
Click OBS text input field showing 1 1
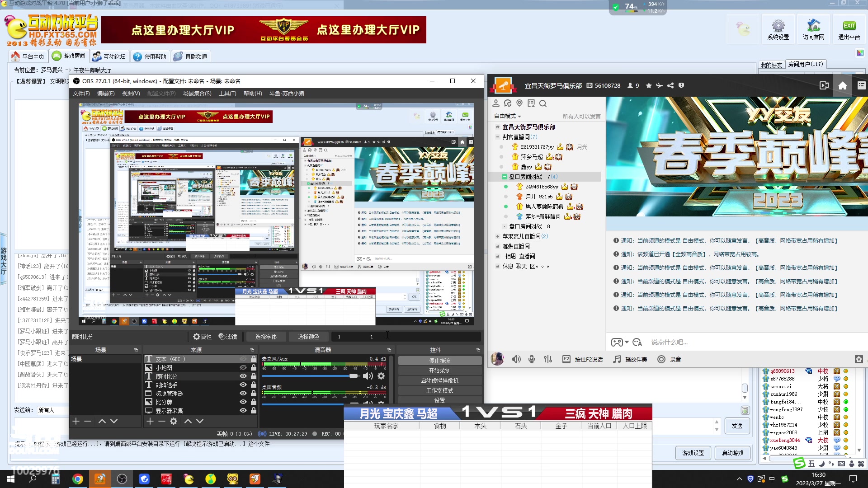click(406, 337)
